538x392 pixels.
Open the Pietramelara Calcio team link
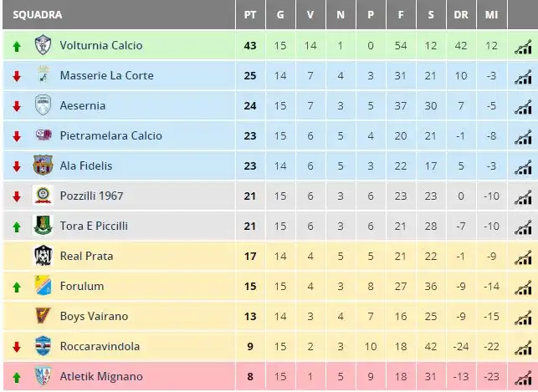click(x=110, y=135)
